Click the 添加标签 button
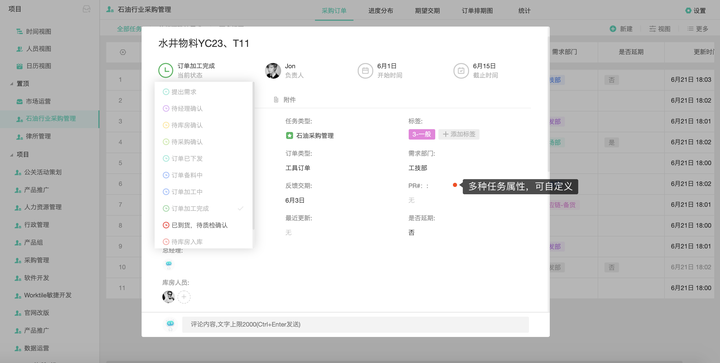Screen dimensions: 720x363 tap(459, 134)
